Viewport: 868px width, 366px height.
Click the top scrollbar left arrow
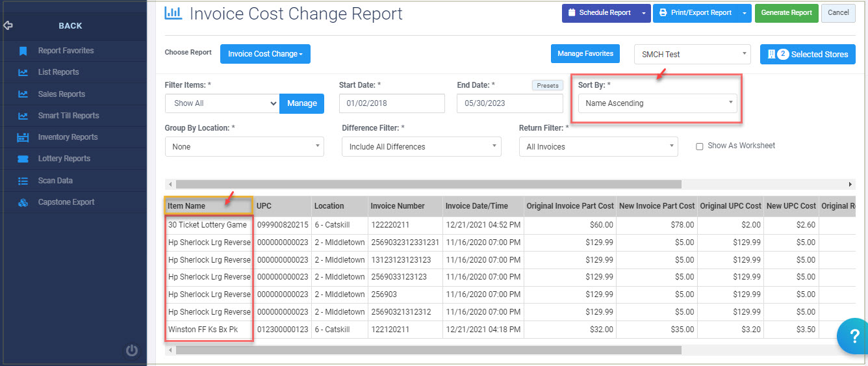pos(170,185)
